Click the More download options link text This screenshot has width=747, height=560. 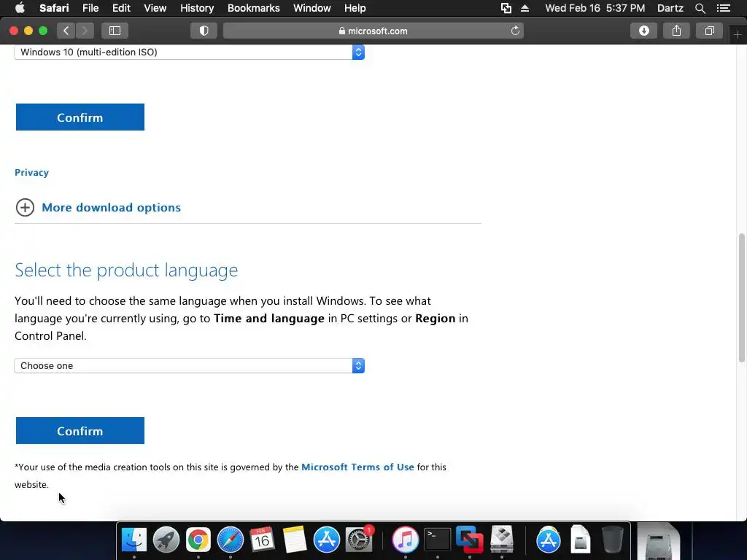pos(111,208)
